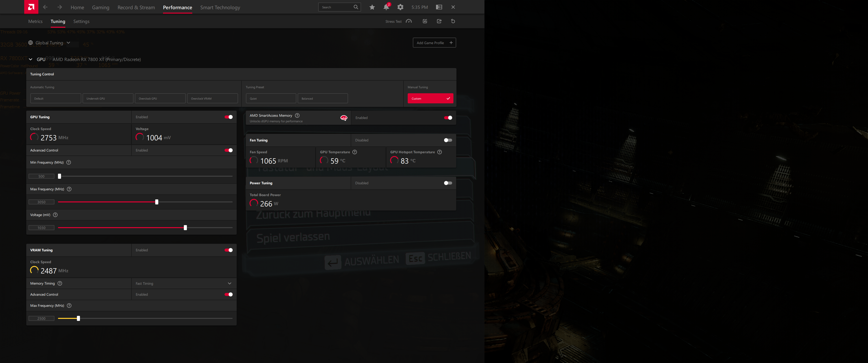Switch to the Metrics tab
Screen dimensions: 868x363
(35, 21)
